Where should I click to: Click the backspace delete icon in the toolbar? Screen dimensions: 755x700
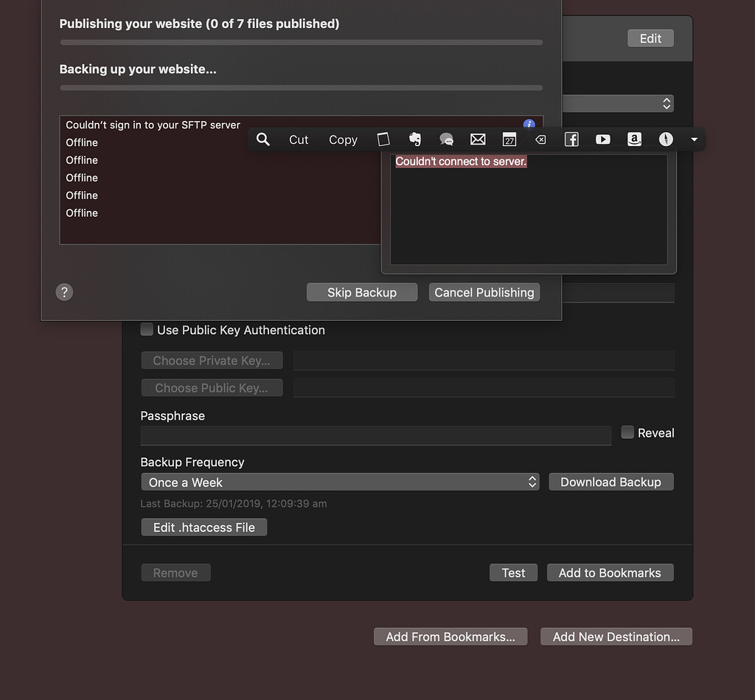[540, 139]
